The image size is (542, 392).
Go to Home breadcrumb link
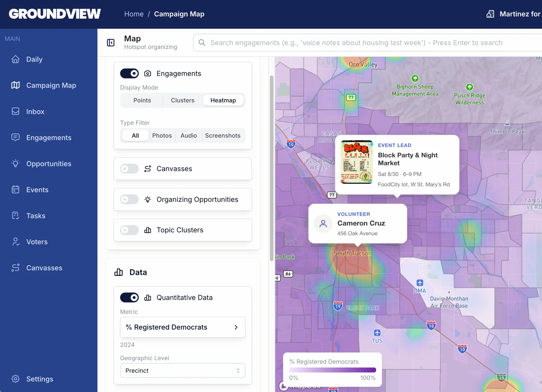pyautogui.click(x=134, y=14)
